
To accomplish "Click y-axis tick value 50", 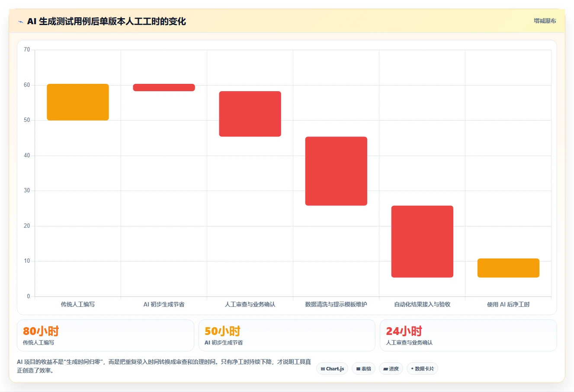I will coord(27,120).
